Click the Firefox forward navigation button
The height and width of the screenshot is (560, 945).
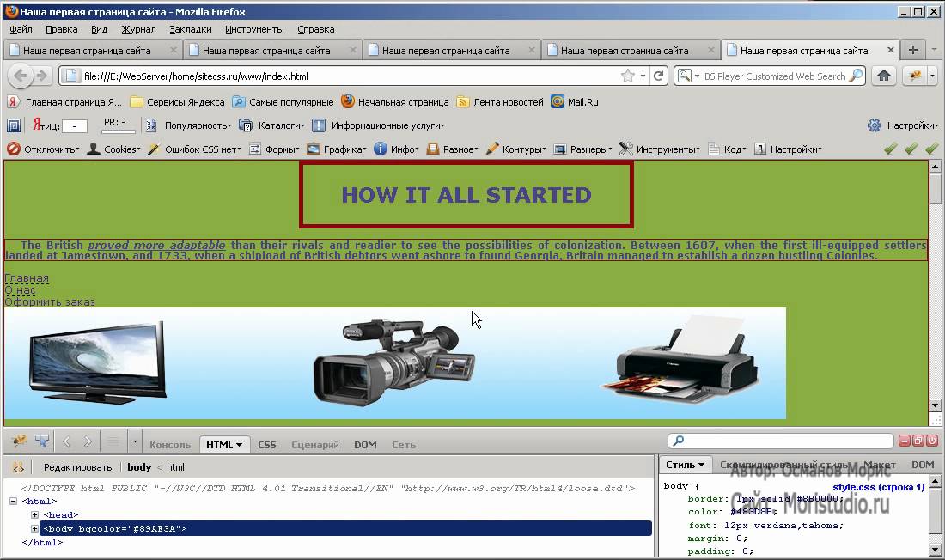(x=41, y=76)
